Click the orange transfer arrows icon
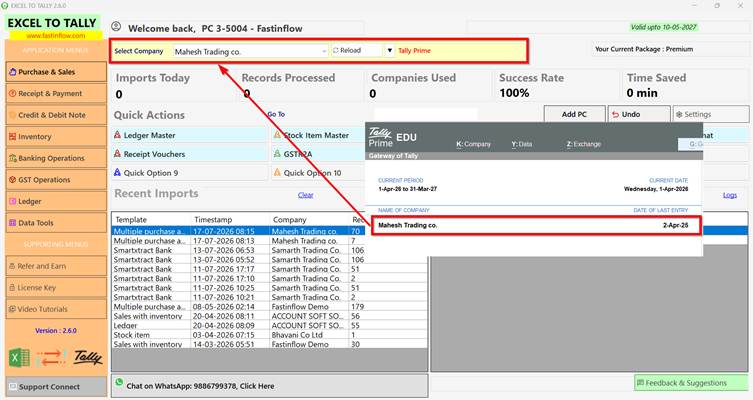The image size is (753, 400). pos(51,358)
